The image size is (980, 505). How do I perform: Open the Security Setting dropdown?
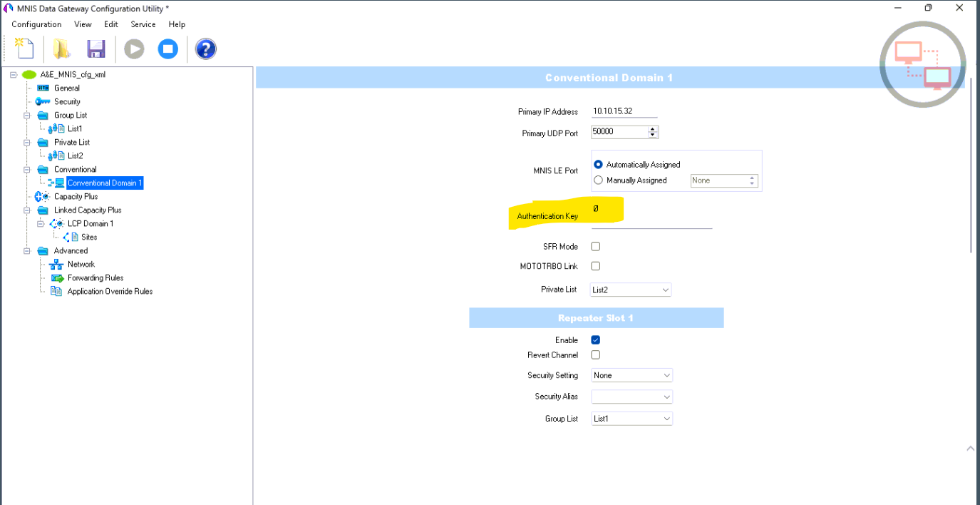(631, 375)
